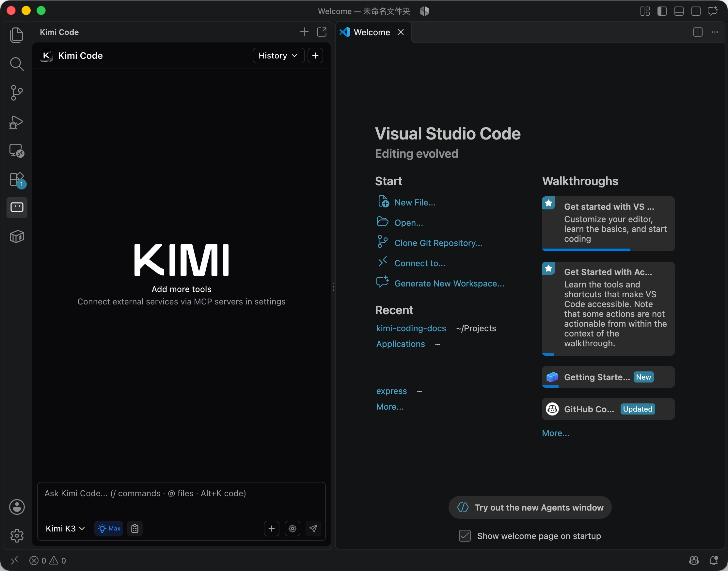Open Customize Layout icon in title bar
The height and width of the screenshot is (571, 728).
645,11
